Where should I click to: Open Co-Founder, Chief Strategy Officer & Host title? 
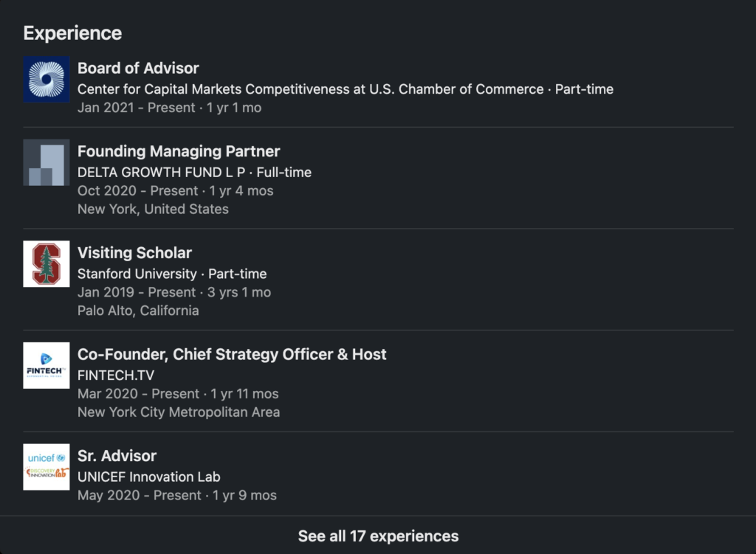coord(232,354)
